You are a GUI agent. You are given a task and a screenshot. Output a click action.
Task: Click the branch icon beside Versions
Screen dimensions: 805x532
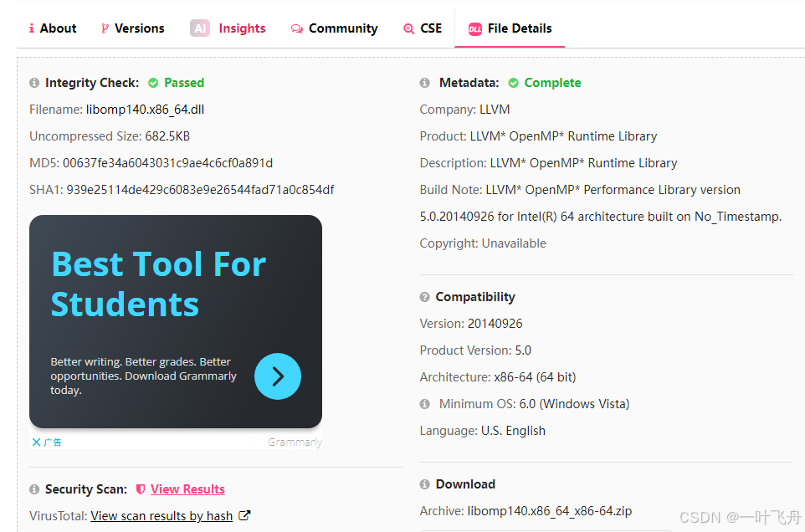(105, 28)
